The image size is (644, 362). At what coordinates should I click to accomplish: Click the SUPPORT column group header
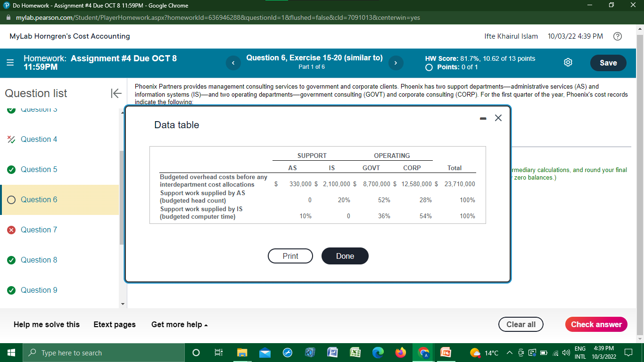coord(312,156)
